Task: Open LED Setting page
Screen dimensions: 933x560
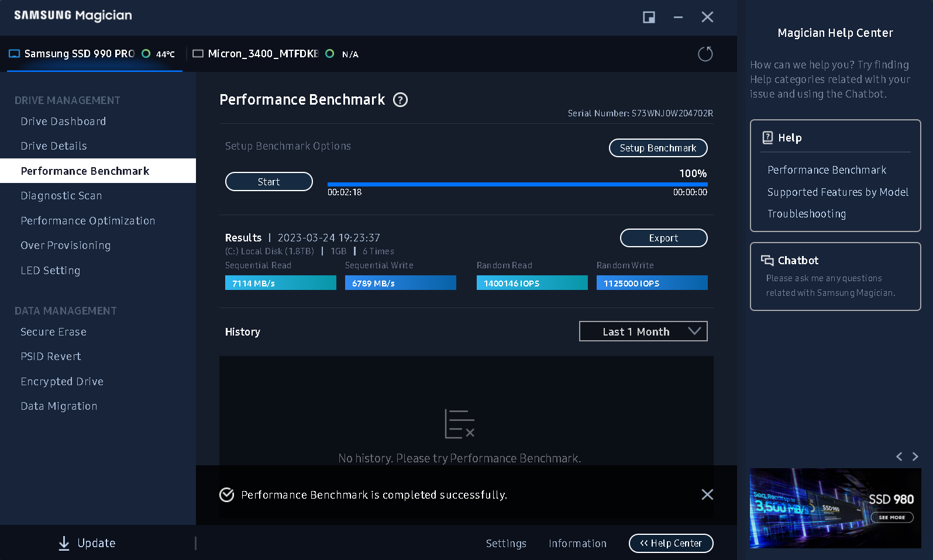Action: 50,271
